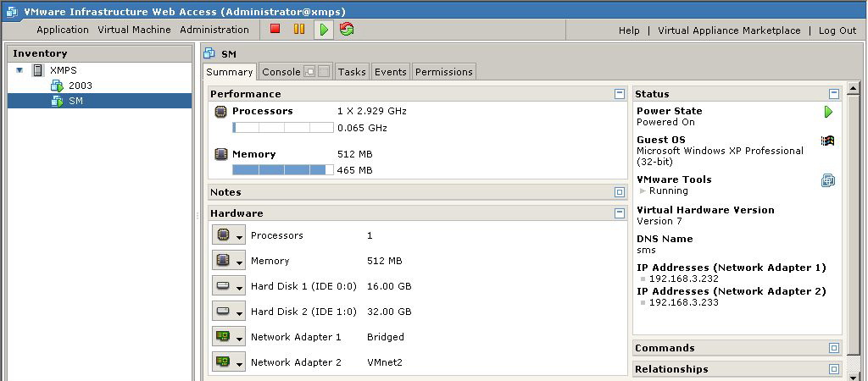Viewport: 868px width, 381px height.
Task: Expand the Notes panel
Action: (x=620, y=192)
